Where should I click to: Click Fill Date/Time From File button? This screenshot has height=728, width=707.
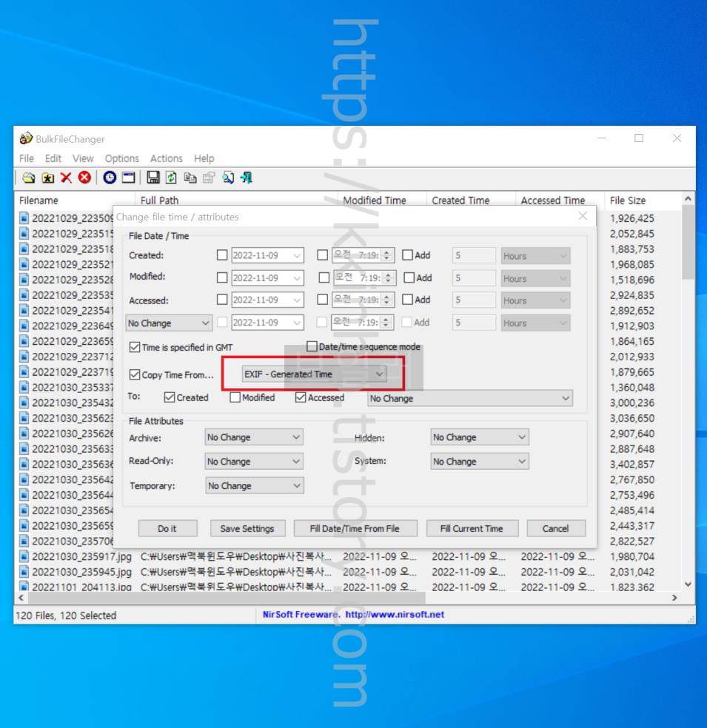point(355,528)
